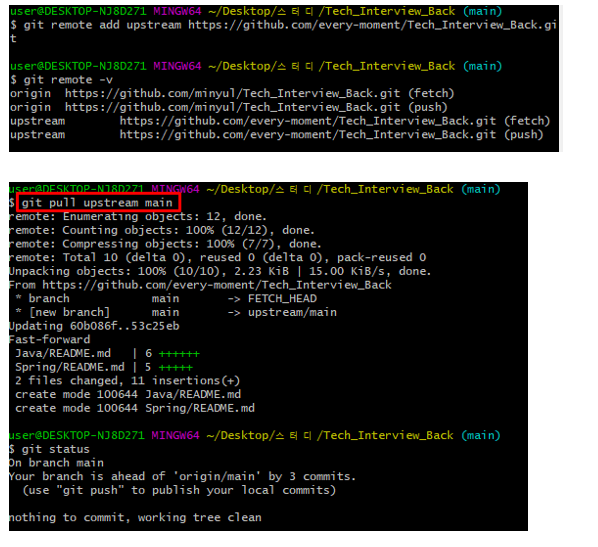
Task: Click the git remote -v command
Action: [x=61, y=80]
